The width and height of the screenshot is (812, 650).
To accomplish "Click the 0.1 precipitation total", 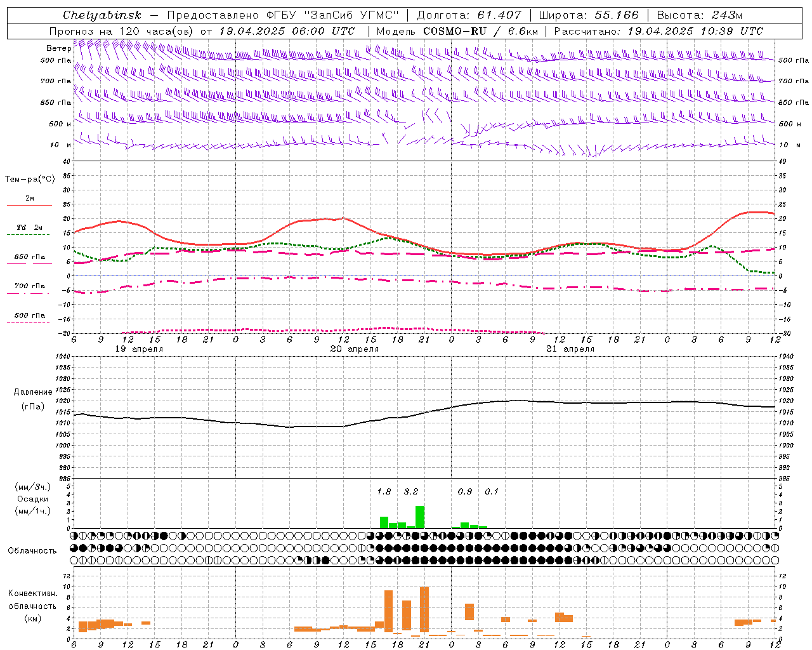I will click(x=492, y=491).
